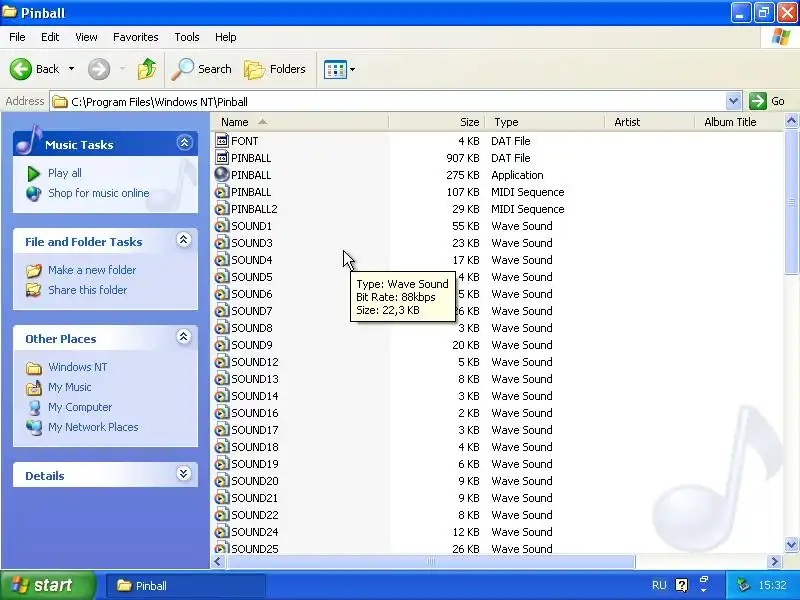
Task: Select the SOUND4 file icon
Action: (221, 260)
